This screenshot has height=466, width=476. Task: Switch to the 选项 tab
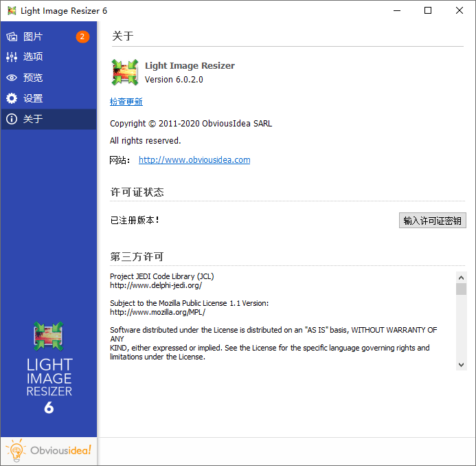point(33,57)
